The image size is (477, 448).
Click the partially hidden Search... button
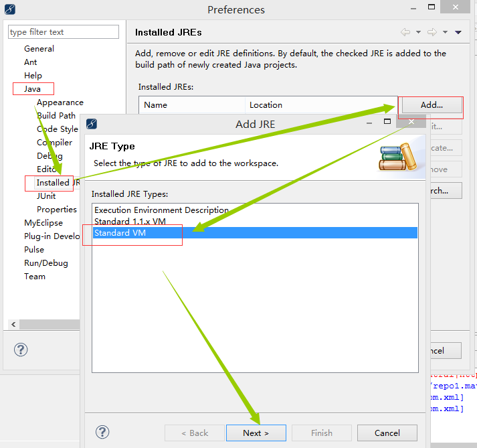coord(446,191)
